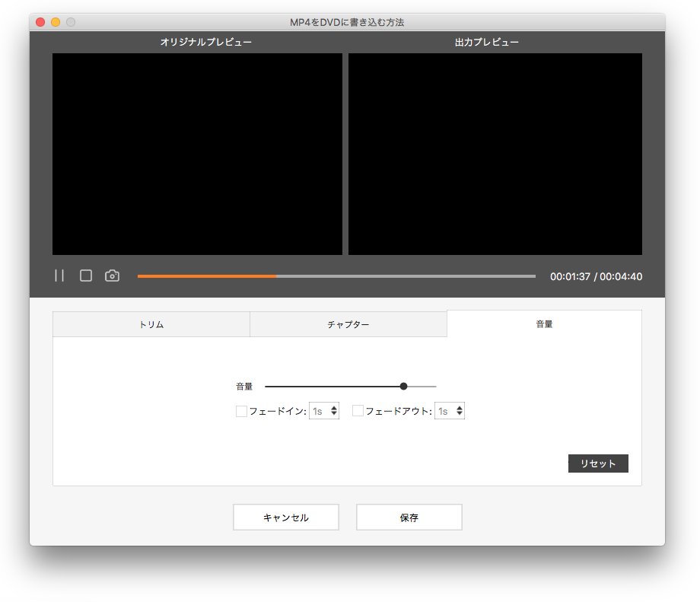The image size is (700, 602).
Task: Click the フェードアウト 1s value field
Action: click(444, 411)
